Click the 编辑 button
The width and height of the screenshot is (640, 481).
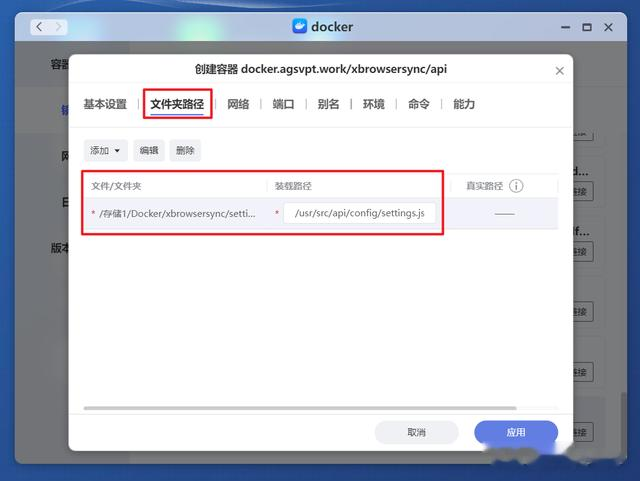[149, 151]
